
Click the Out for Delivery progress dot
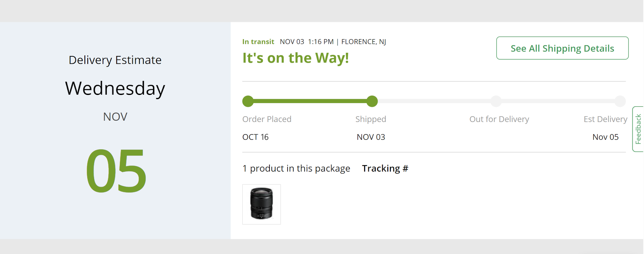pos(496,101)
